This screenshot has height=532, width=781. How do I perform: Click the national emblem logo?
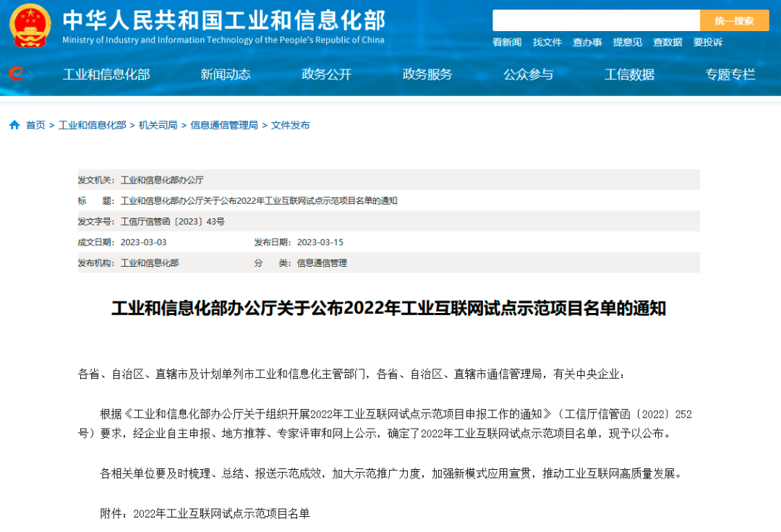30,25
